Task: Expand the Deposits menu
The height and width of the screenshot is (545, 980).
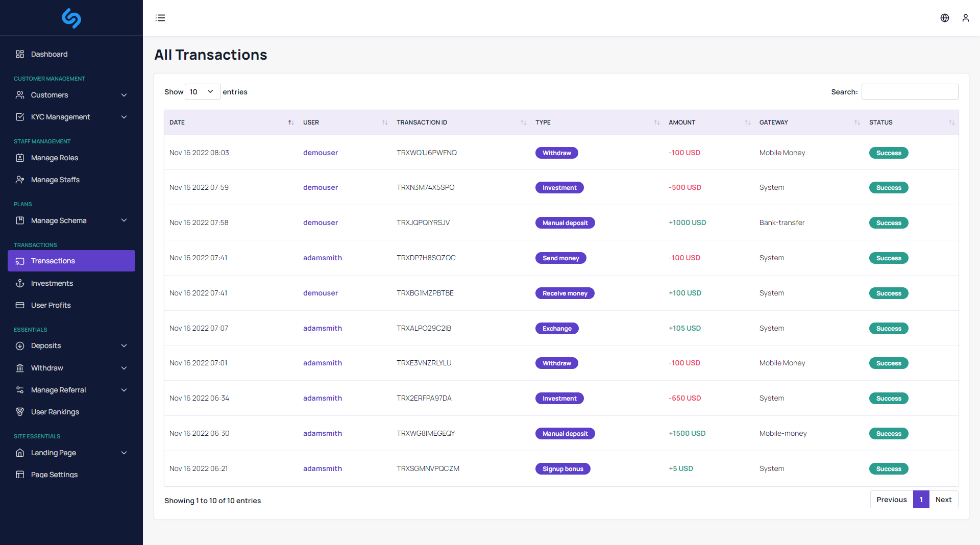Action: pyautogui.click(x=45, y=345)
